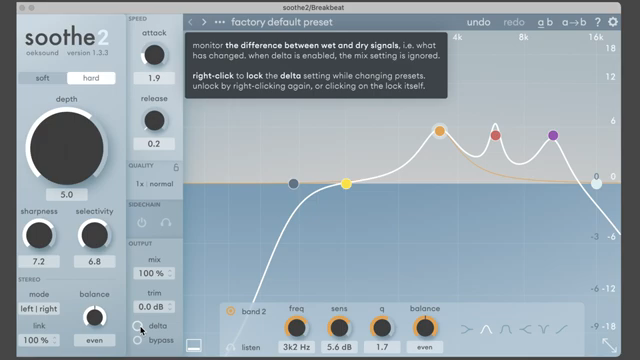Click the sidechain headphones listen icon

pyautogui.click(x=166, y=222)
